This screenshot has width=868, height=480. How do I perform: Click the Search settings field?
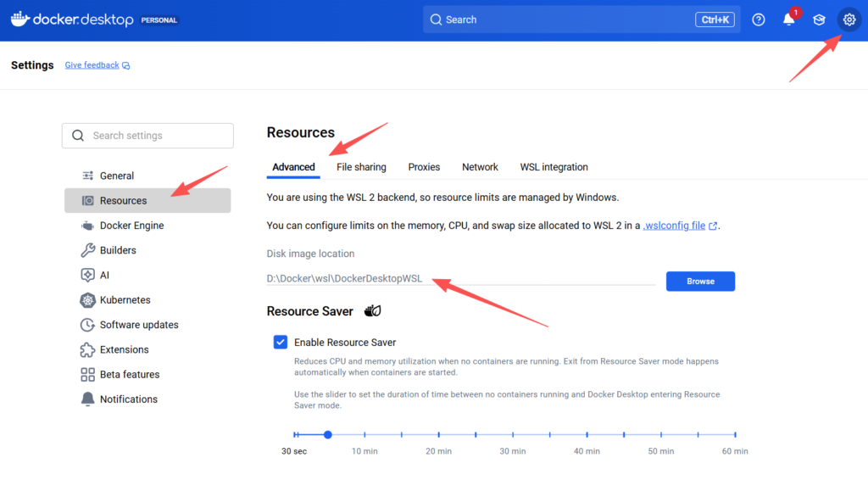pyautogui.click(x=147, y=136)
